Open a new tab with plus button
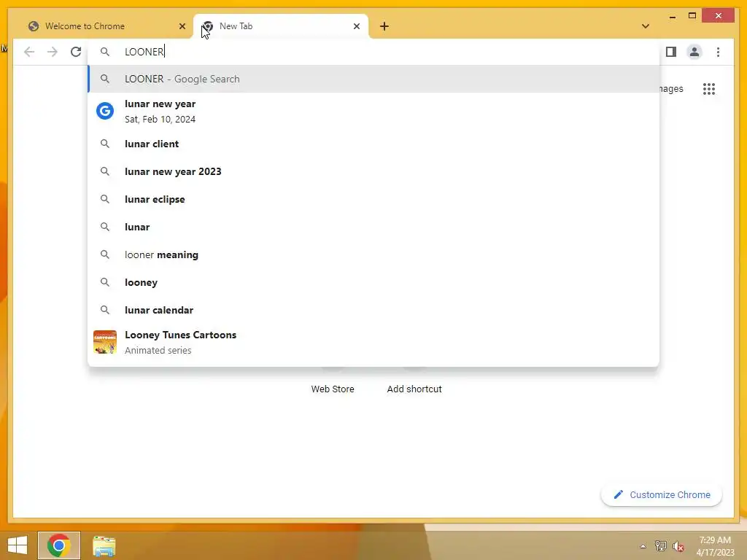This screenshot has height=560, width=747. tap(384, 26)
